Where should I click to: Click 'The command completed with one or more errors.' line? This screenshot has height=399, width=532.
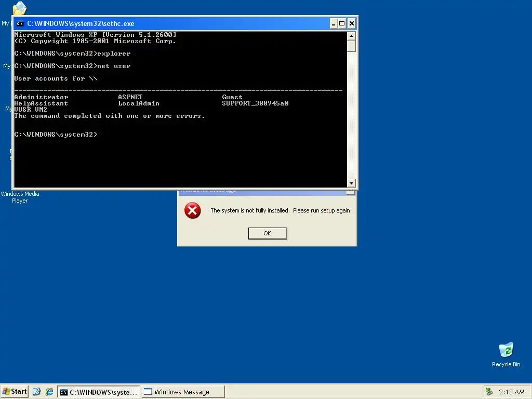tap(110, 116)
